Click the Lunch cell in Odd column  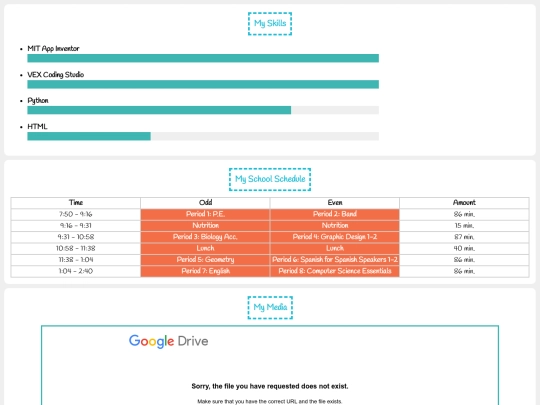[x=205, y=248]
